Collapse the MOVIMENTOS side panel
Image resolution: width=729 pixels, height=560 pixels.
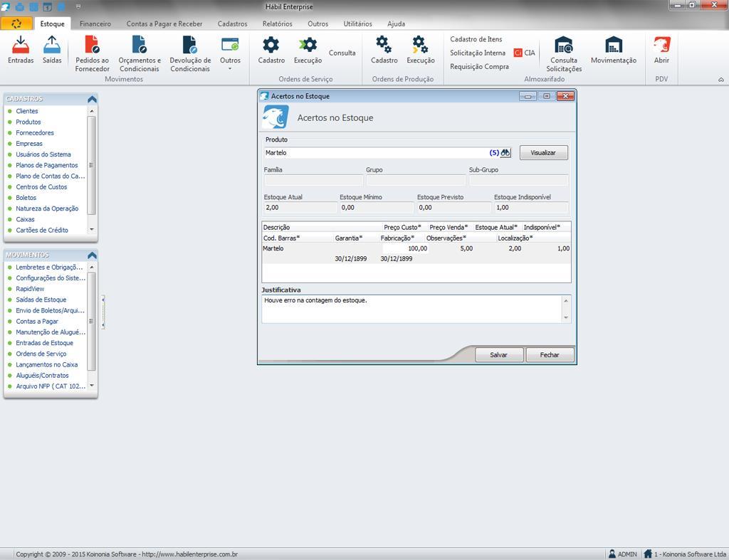click(x=92, y=255)
